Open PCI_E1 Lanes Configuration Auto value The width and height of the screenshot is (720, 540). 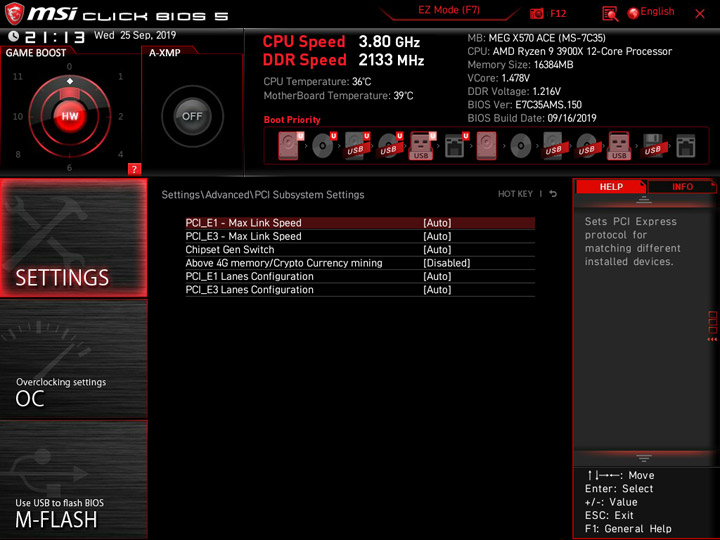pyautogui.click(x=437, y=276)
